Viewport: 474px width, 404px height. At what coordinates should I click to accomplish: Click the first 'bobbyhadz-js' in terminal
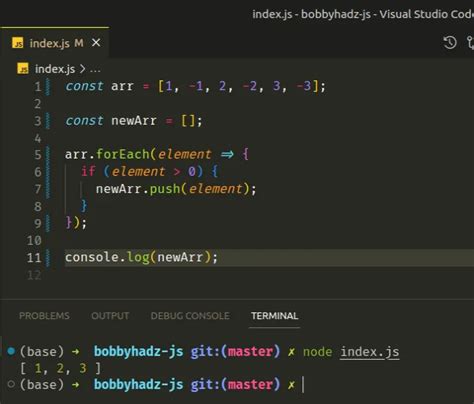click(138, 352)
